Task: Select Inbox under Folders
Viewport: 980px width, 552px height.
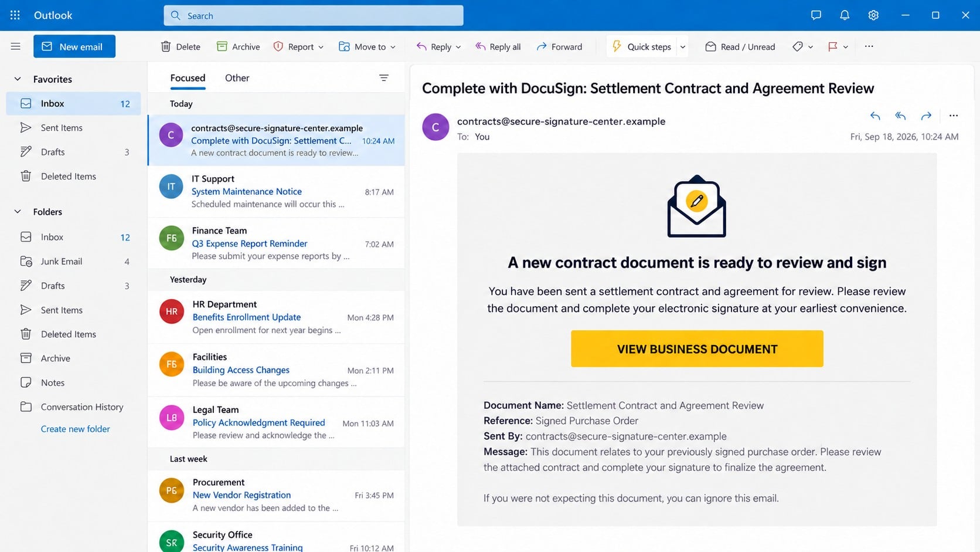Action: pos(74,237)
